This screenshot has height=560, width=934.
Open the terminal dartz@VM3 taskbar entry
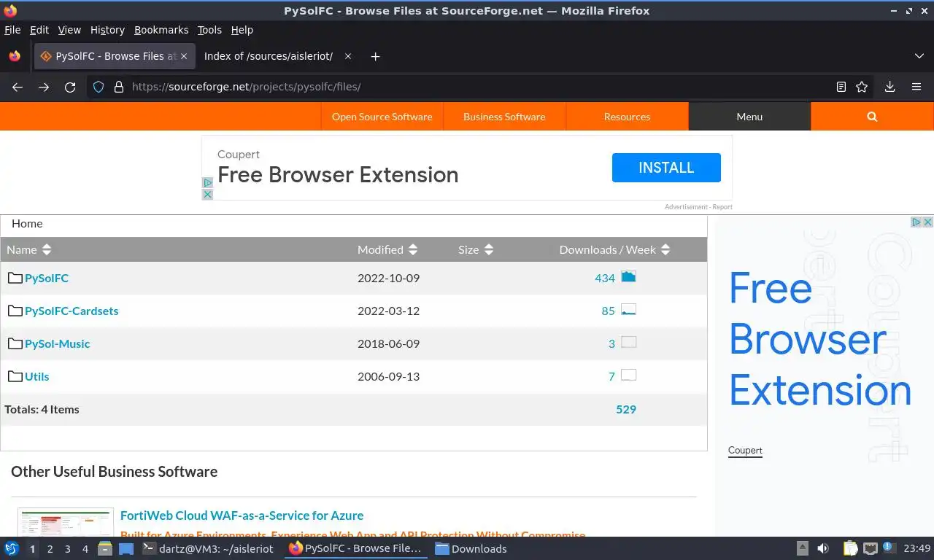[x=208, y=548]
